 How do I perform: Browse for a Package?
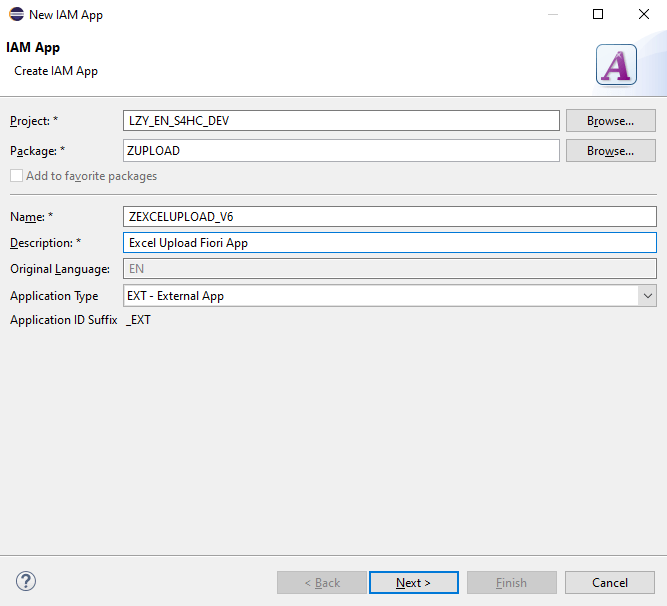(x=610, y=151)
